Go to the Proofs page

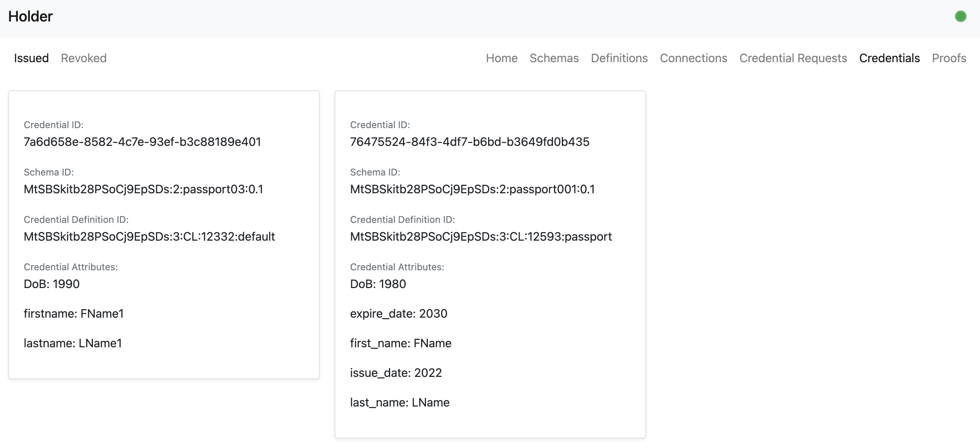point(949,58)
